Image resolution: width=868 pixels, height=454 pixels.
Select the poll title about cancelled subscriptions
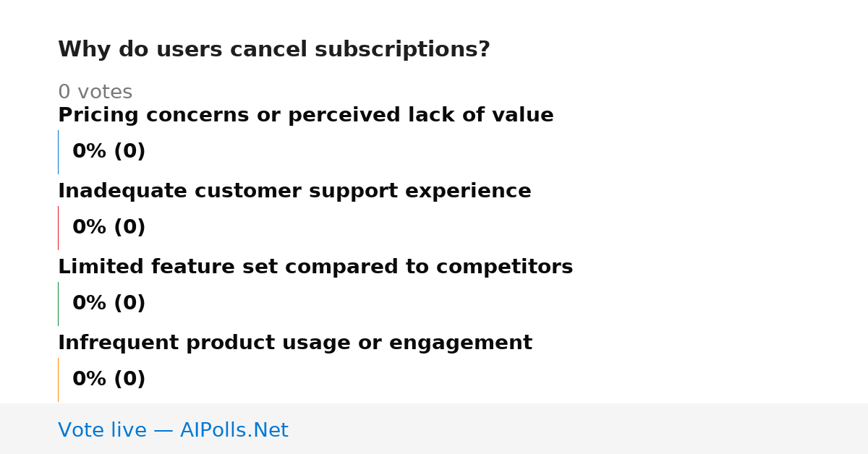[x=274, y=50]
